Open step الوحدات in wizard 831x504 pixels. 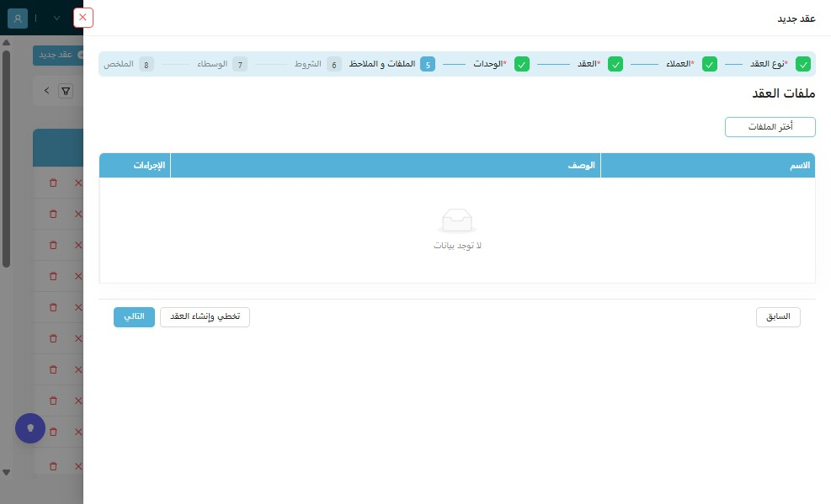[490, 64]
